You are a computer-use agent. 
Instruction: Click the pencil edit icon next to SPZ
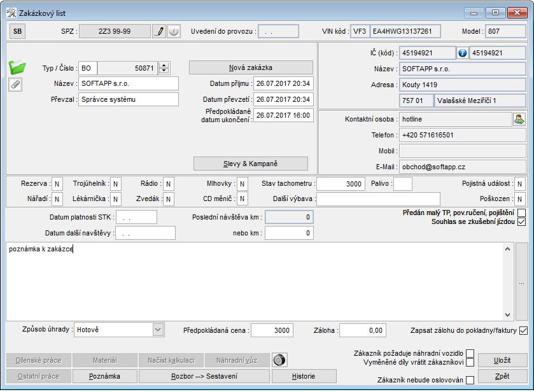tap(159, 31)
